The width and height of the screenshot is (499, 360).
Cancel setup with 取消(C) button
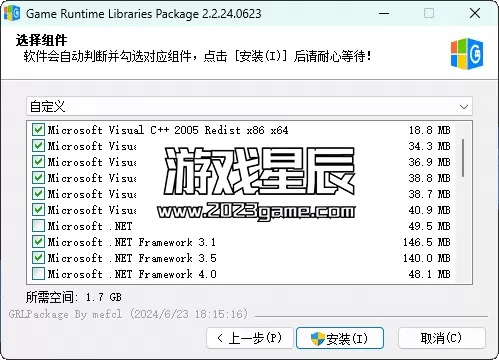click(x=441, y=338)
